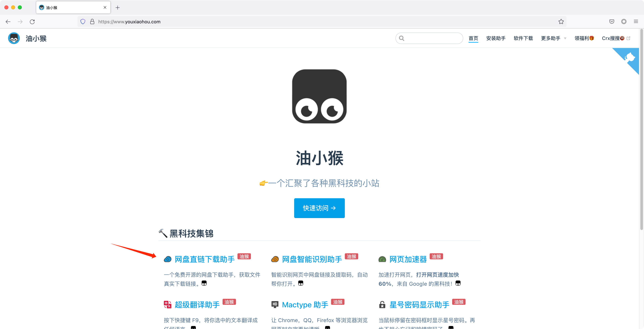Open the 网页加速器 link

click(408, 259)
